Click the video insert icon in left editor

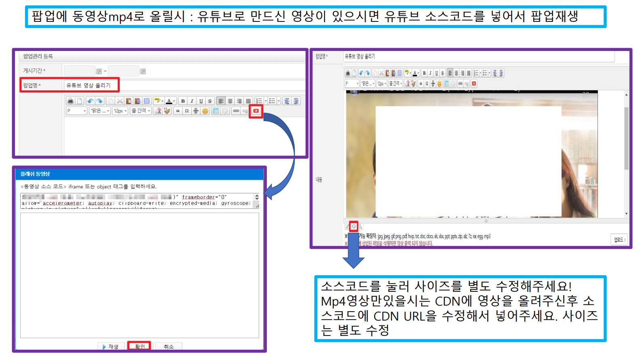(256, 111)
